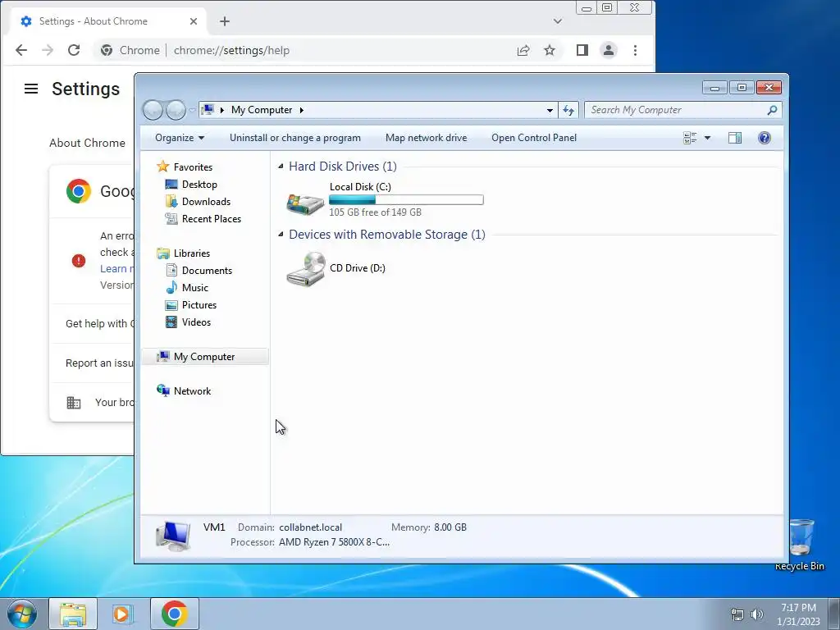Select Local Disk (C:) drive icon
The width and height of the screenshot is (840, 630).
point(305,203)
